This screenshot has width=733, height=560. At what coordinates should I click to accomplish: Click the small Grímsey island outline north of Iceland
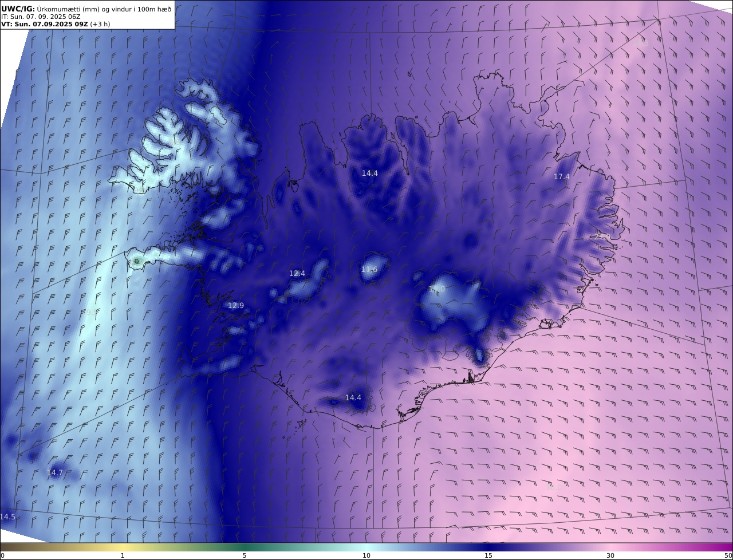point(410,74)
